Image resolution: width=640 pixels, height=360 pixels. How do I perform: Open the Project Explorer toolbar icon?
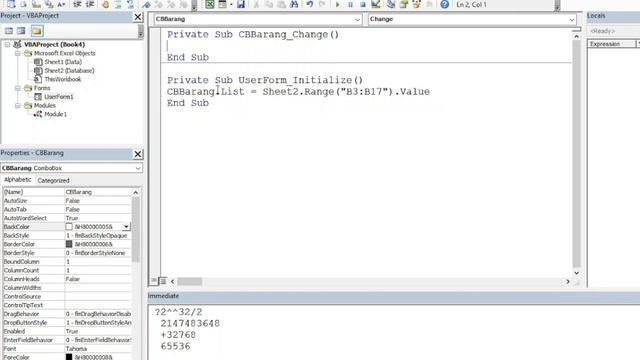click(391, 4)
